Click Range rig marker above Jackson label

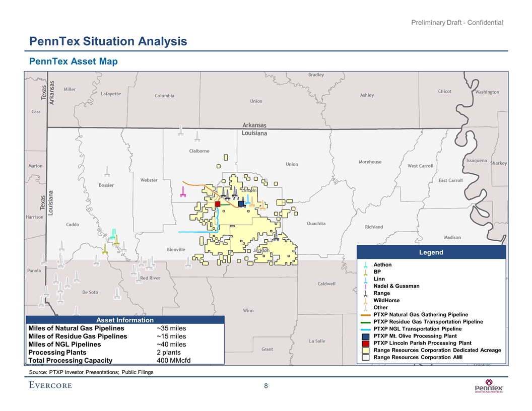point(276,236)
